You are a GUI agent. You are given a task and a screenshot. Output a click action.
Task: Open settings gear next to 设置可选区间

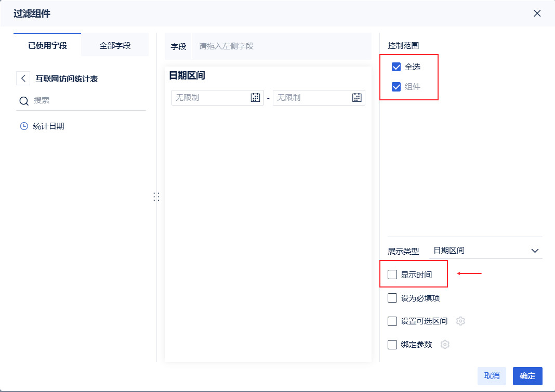(x=460, y=321)
